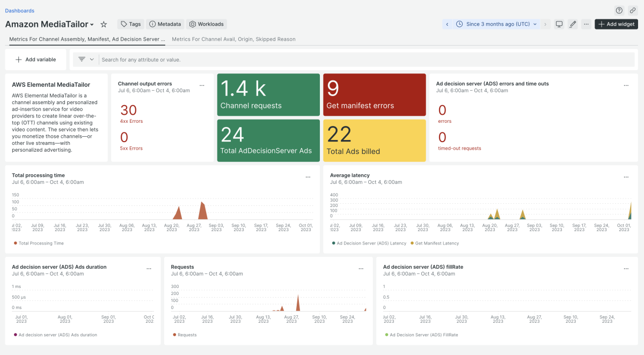Click the 4xx Errors value 30
Screen dimensions: 644x355
click(x=129, y=110)
